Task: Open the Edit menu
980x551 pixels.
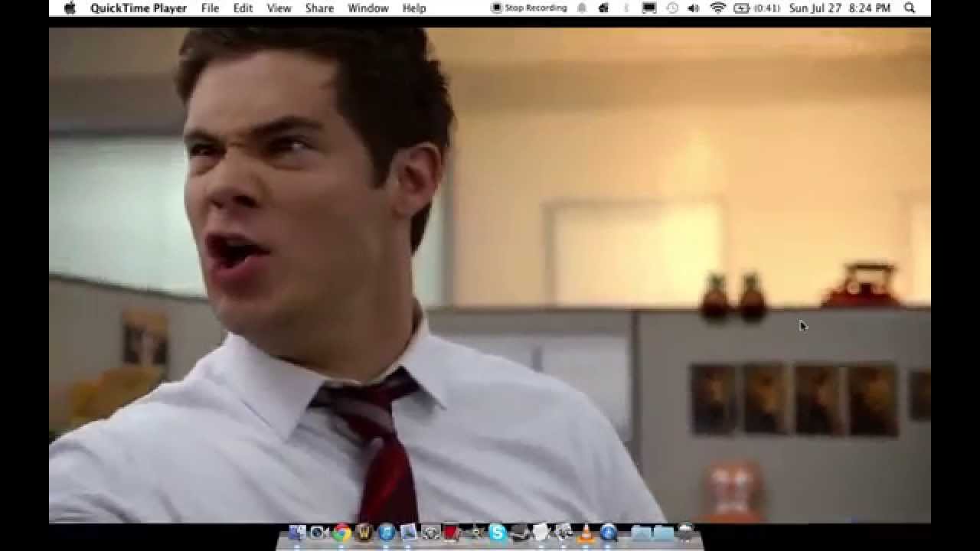Action: click(243, 8)
